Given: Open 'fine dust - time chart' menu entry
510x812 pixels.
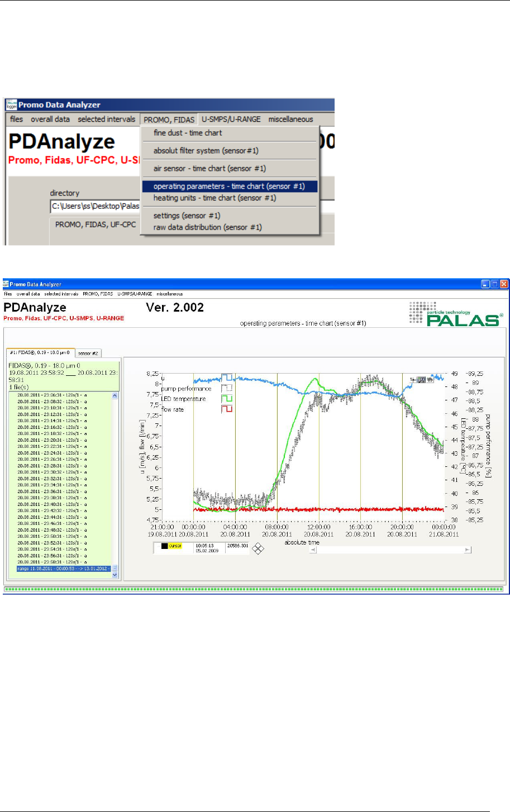Looking at the screenshot, I should 188,133.
